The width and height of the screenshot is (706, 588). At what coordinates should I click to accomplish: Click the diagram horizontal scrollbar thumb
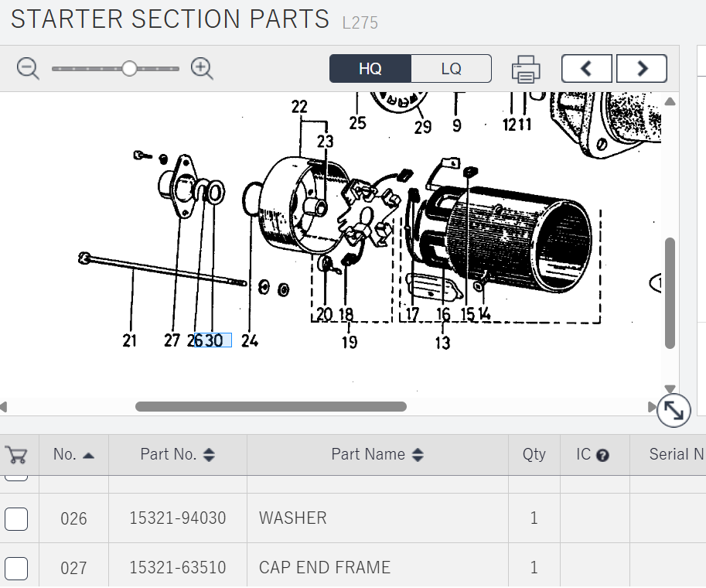coord(271,406)
